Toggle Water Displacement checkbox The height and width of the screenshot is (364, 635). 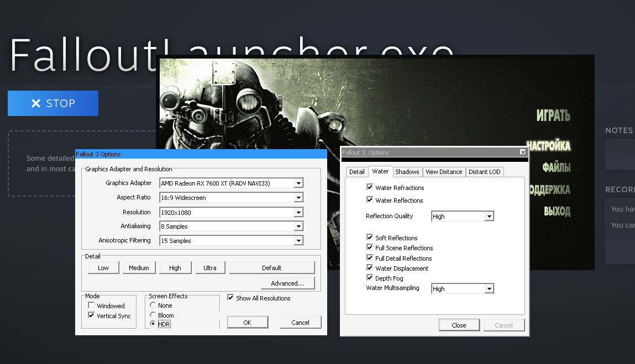[370, 268]
